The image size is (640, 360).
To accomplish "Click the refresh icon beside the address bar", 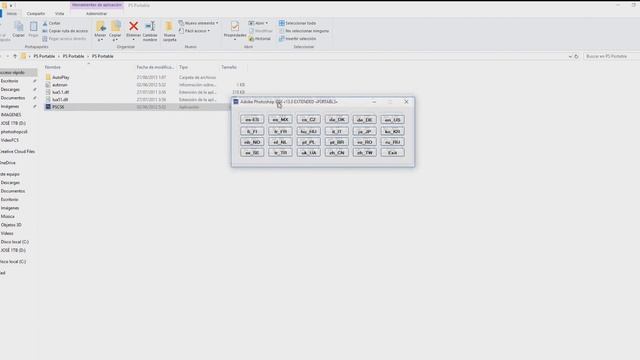I will pyautogui.click(x=576, y=56).
